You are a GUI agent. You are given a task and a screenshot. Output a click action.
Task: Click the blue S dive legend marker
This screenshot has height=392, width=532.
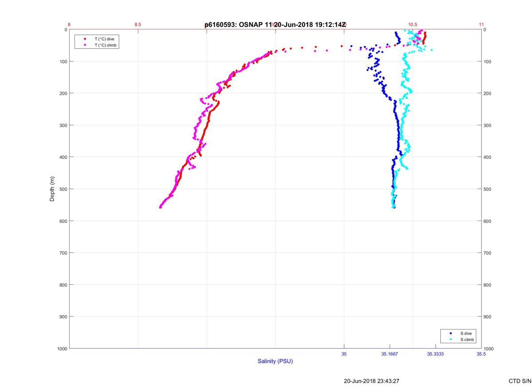[451, 333]
